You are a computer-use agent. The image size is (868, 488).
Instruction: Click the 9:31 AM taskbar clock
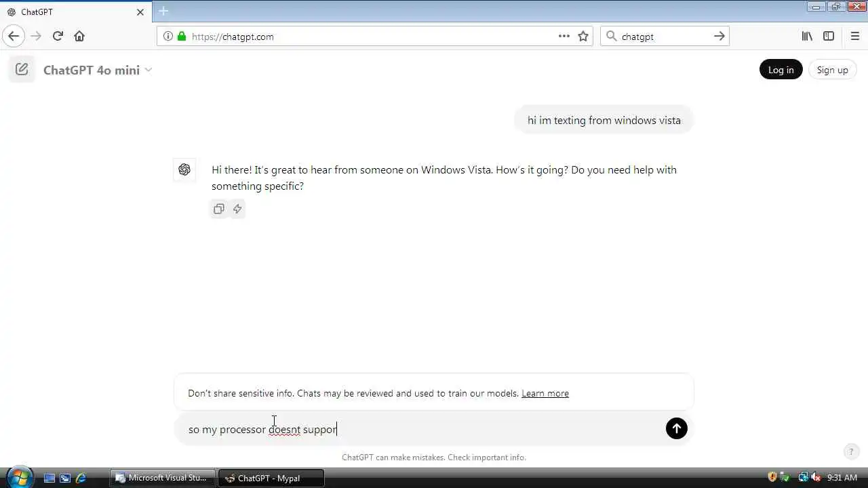click(x=842, y=478)
